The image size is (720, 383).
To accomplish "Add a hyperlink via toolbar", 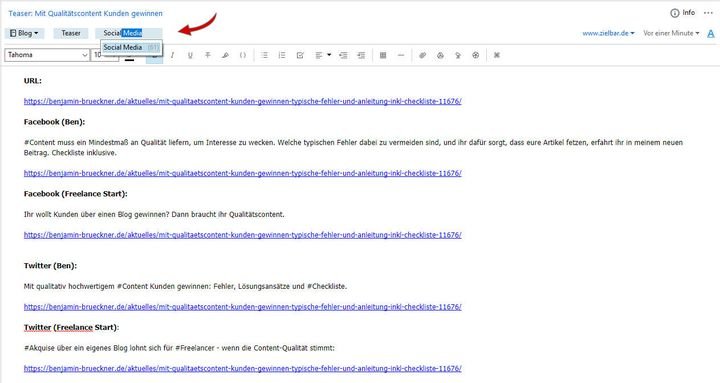I will tap(422, 55).
